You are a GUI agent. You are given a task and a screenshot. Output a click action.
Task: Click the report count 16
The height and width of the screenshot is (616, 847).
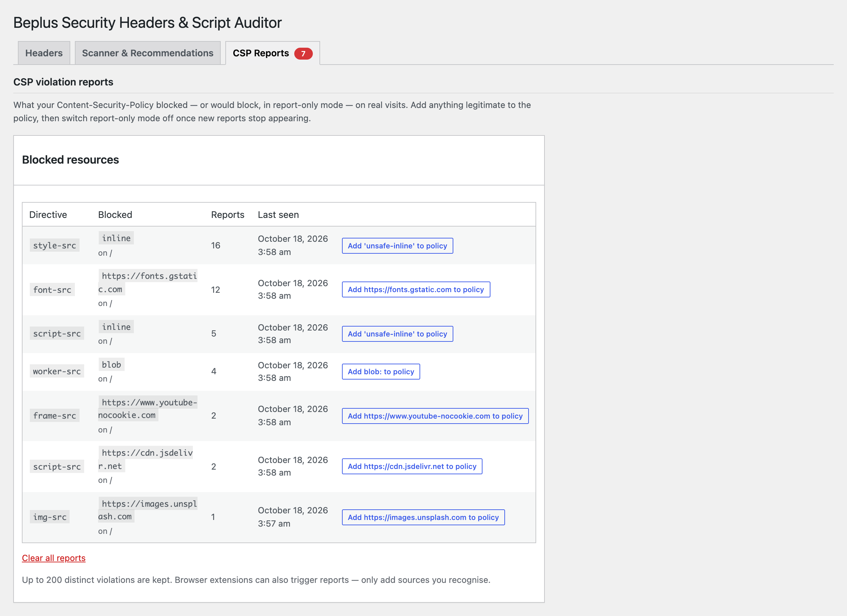coord(215,245)
